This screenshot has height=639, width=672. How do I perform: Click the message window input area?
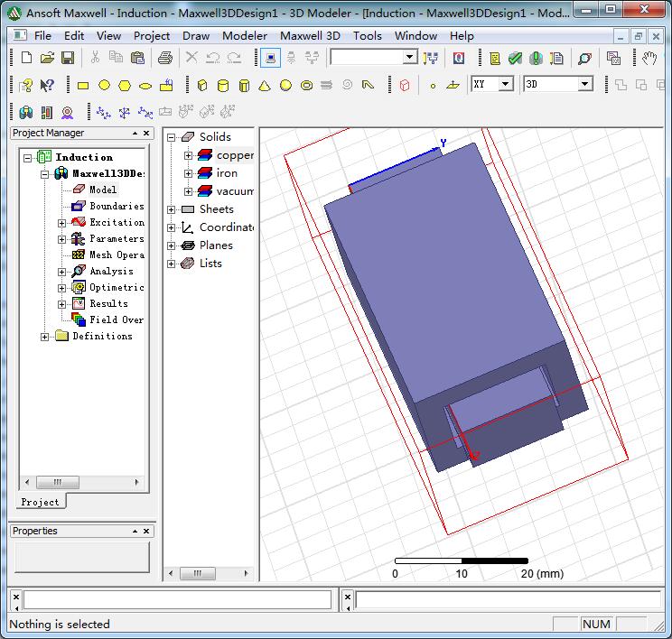click(177, 599)
